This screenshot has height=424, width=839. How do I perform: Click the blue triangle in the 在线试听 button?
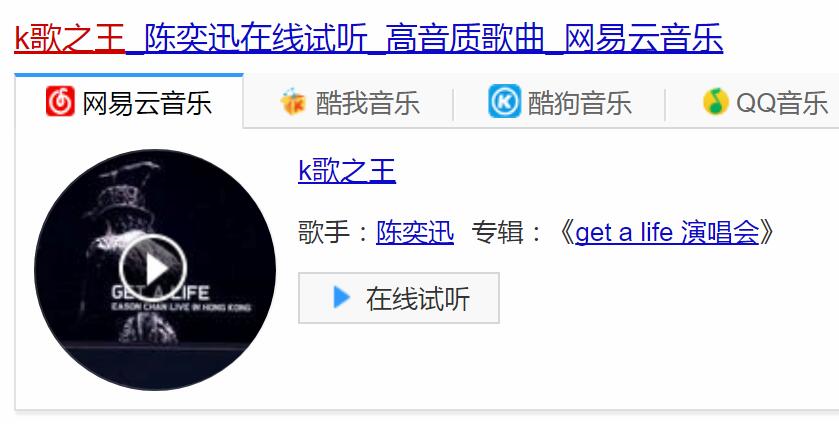[341, 298]
